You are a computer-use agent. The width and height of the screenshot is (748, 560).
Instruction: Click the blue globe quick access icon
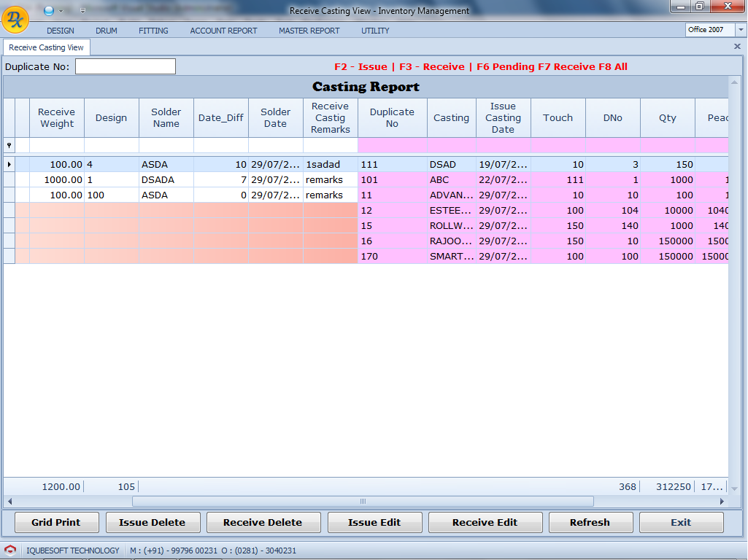(49, 10)
